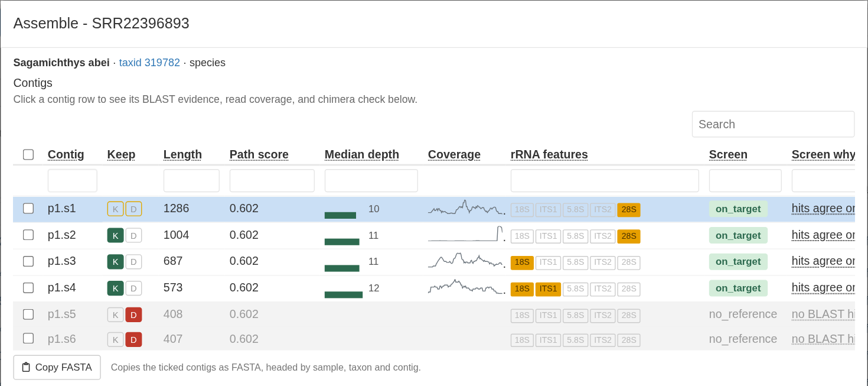This screenshot has width=868, height=386.
Task: Sort by the Median depth header
Action: 362,155
